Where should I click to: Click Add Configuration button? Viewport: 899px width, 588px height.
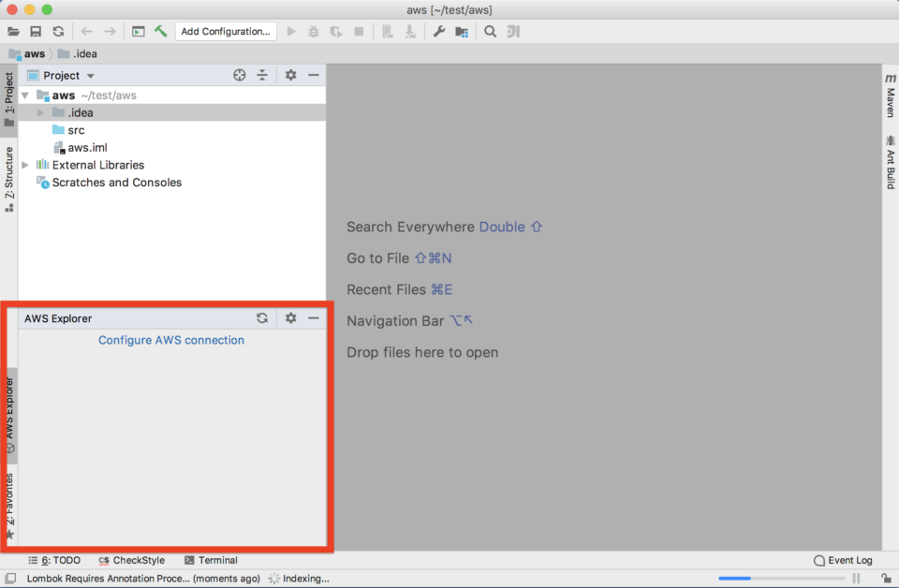click(x=226, y=32)
